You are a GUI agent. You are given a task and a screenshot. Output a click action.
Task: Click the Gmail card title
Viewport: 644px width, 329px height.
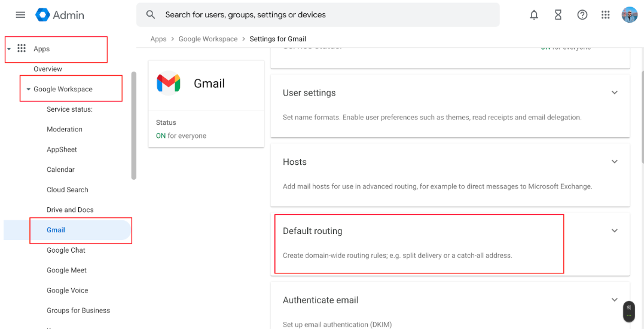[x=209, y=84]
